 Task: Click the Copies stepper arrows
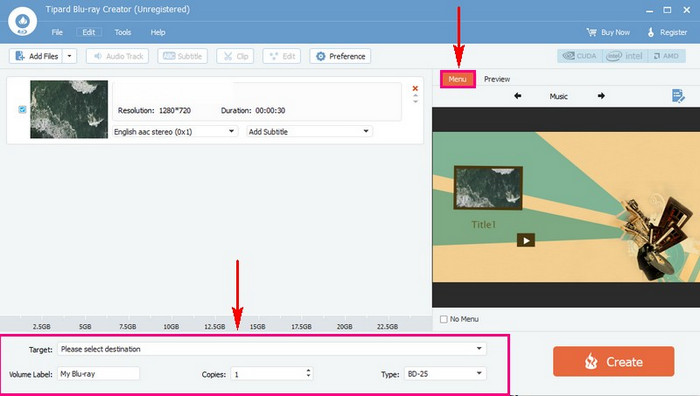pos(308,373)
